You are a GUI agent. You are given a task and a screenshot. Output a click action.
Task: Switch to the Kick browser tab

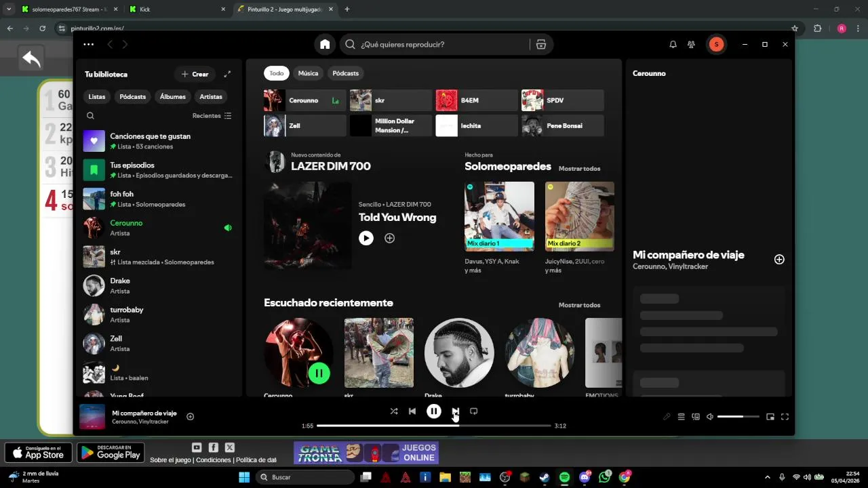coord(176,9)
